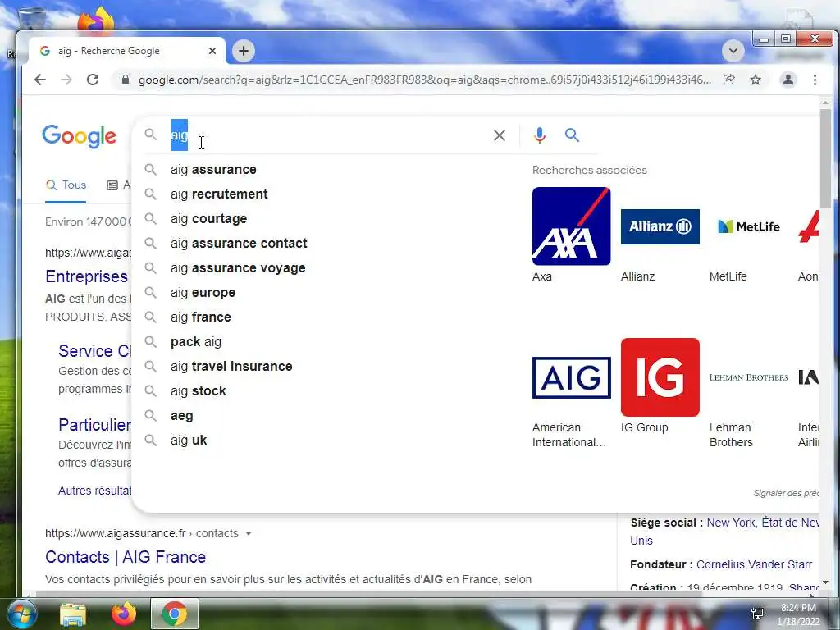Open the Axa logo thumbnail
The height and width of the screenshot is (630, 840).
click(571, 226)
